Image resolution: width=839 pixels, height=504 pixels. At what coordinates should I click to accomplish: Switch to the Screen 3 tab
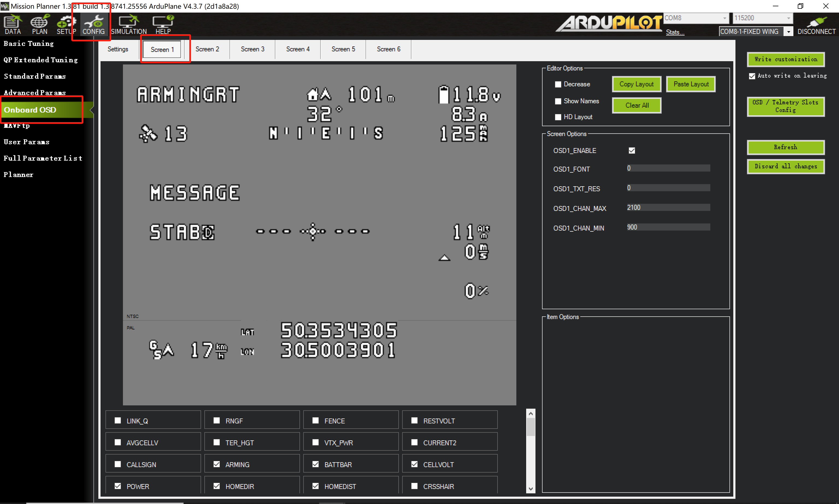click(x=252, y=49)
